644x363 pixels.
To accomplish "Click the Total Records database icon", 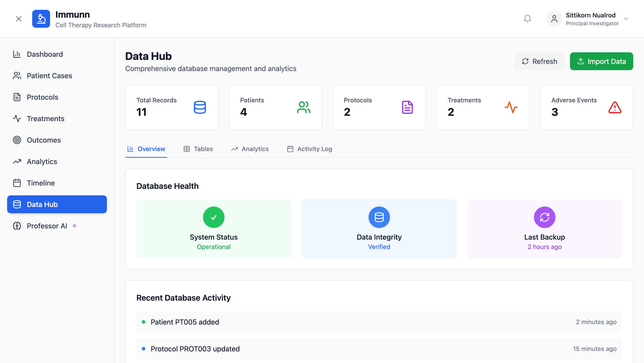I will 200,107.
